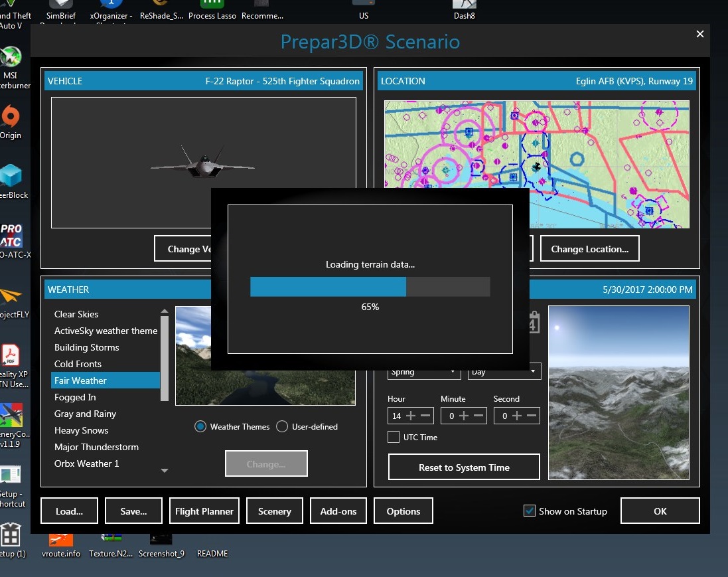Screen dimensions: 728x577
Task: Decrease the Second value with minus
Action: [532, 416]
